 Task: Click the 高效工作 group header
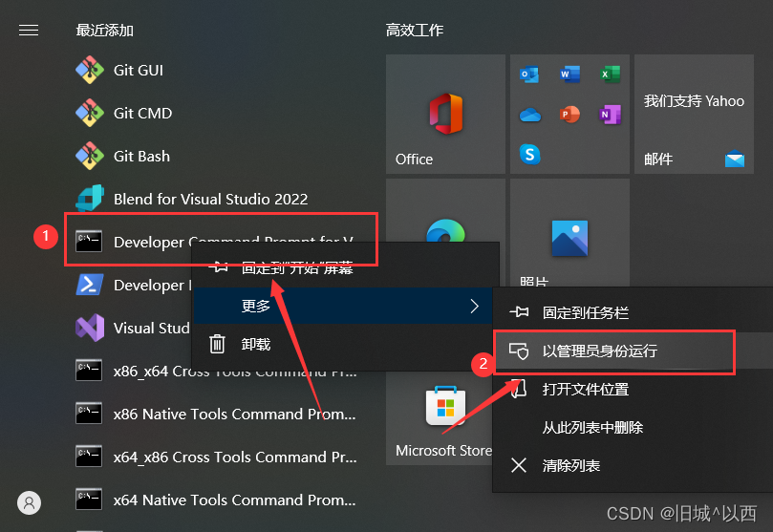point(415,31)
